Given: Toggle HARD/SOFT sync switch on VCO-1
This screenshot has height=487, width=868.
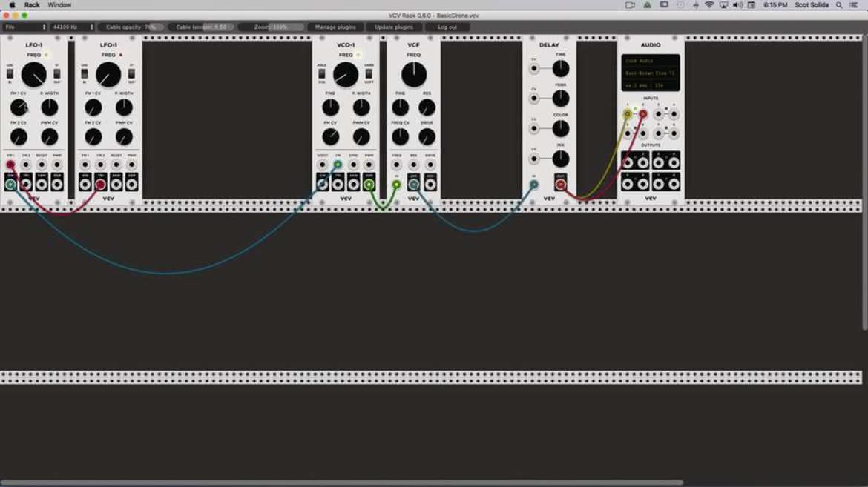Looking at the screenshot, I should [x=369, y=73].
